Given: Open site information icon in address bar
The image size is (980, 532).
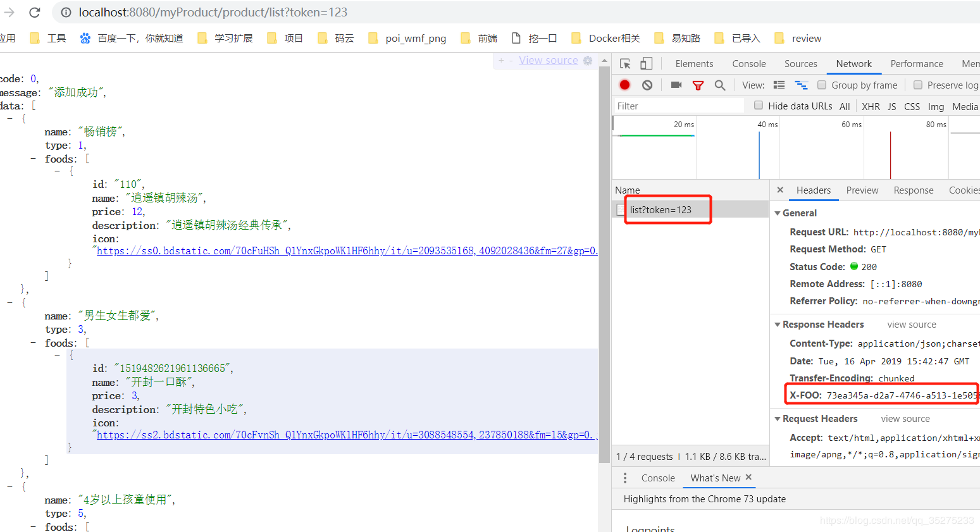Looking at the screenshot, I should pos(65,12).
